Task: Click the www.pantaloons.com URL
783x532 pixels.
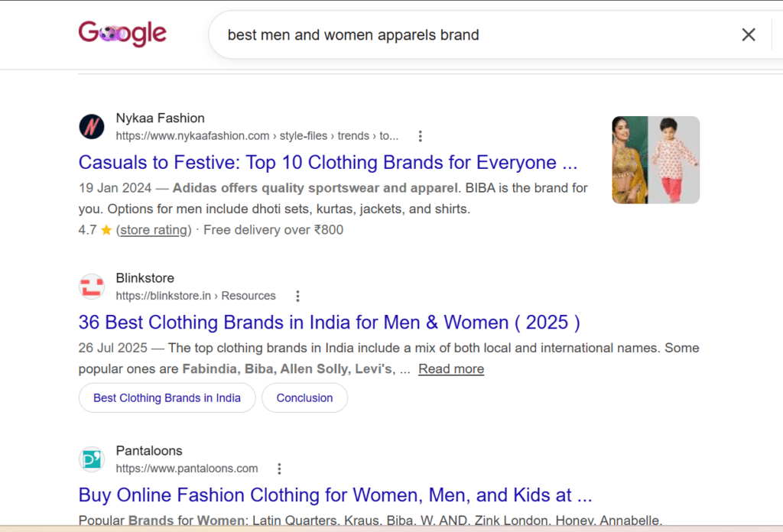Action: tap(187, 469)
